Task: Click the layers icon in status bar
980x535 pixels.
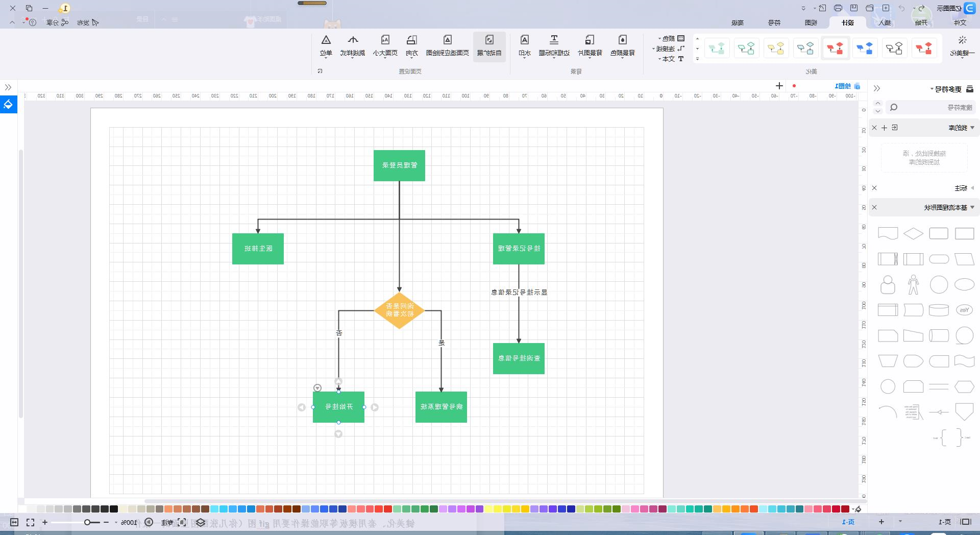Action: [201, 522]
